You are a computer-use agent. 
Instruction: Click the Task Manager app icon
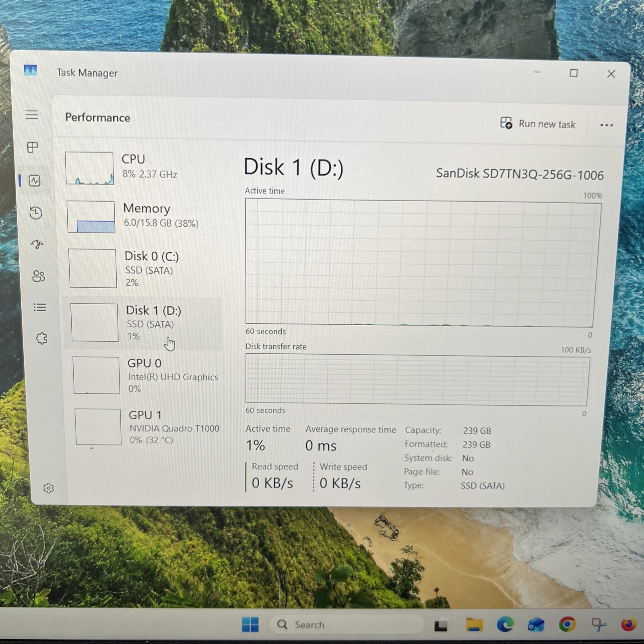tap(30, 70)
